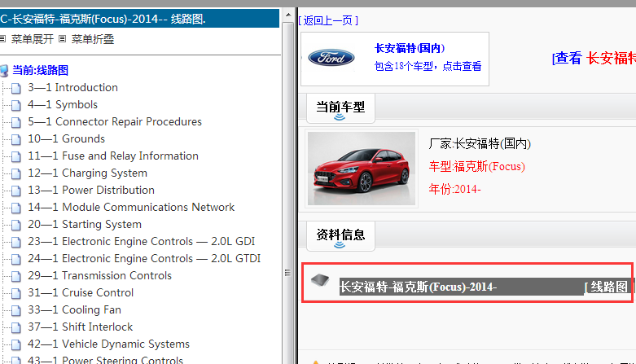The image size is (636, 364).
Task: Click page icon beside Connector Repair Procedures
Action: click(x=16, y=122)
